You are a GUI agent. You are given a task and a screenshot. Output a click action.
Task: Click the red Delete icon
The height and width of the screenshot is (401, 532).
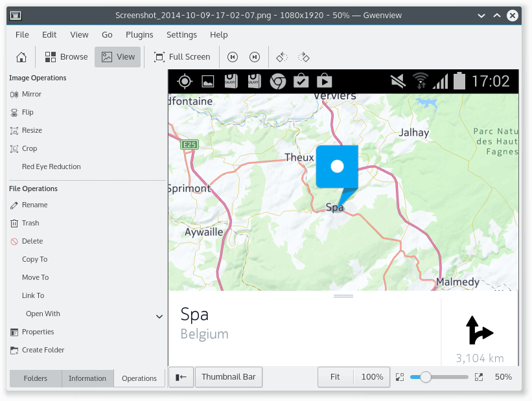[x=14, y=242]
